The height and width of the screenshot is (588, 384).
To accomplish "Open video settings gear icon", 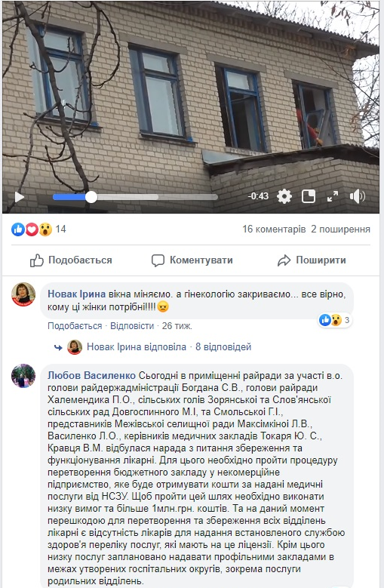I will coord(284,196).
